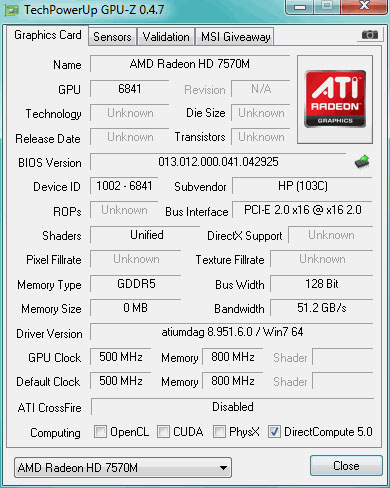The image size is (390, 488).
Task: Open the Sensors tab
Action: tap(112, 37)
